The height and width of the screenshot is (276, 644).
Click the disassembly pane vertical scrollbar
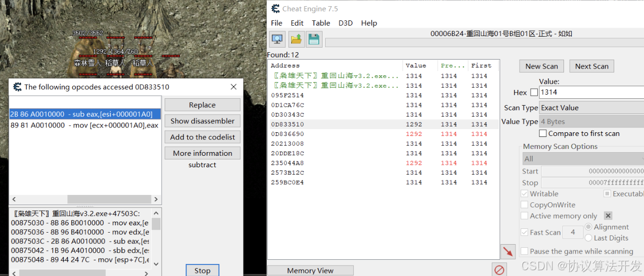pyautogui.click(x=156, y=238)
